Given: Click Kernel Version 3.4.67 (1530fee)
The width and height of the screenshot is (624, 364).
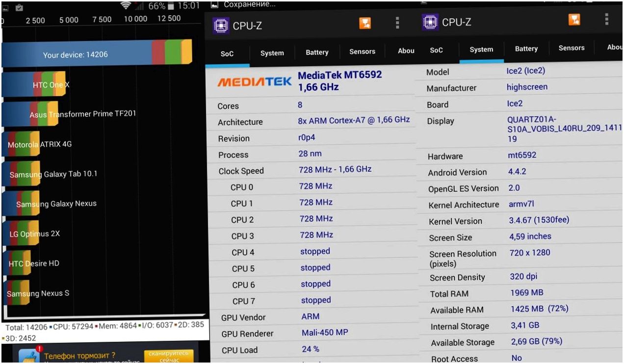Looking at the screenshot, I should 539,220.
